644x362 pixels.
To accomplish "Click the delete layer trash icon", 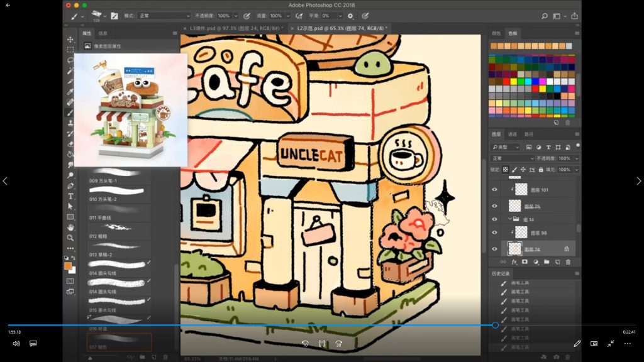I will 568,261.
